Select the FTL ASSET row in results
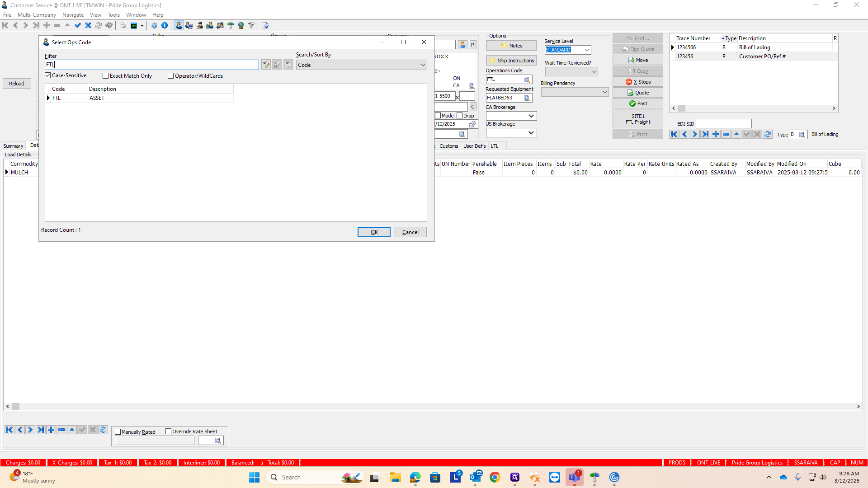Screen dimensions: 868x488 point(97,98)
